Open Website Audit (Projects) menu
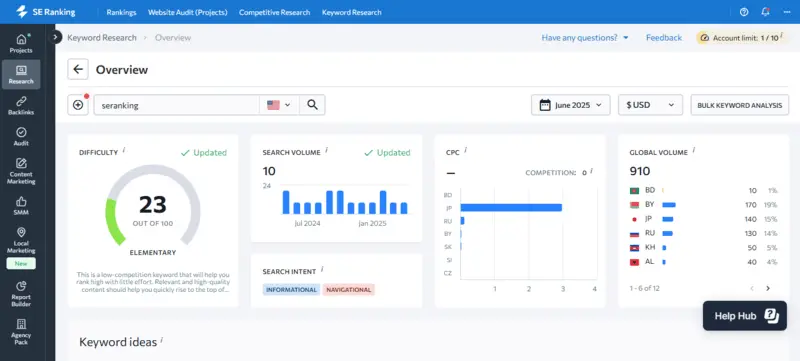The width and height of the screenshot is (800, 361). coord(188,12)
